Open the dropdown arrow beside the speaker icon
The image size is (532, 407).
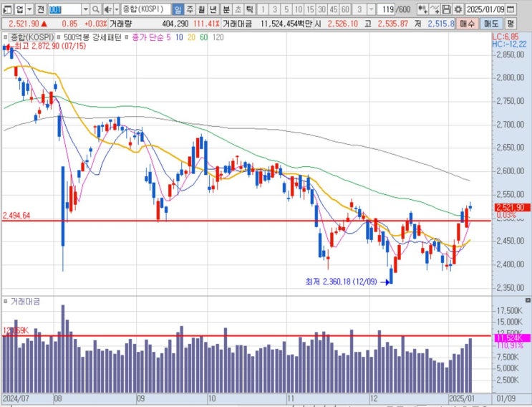[117, 9]
